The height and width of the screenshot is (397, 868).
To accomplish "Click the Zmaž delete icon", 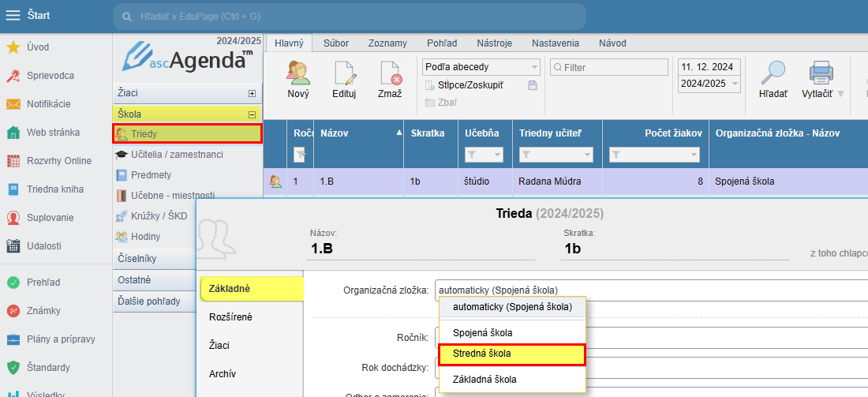I will click(x=390, y=73).
